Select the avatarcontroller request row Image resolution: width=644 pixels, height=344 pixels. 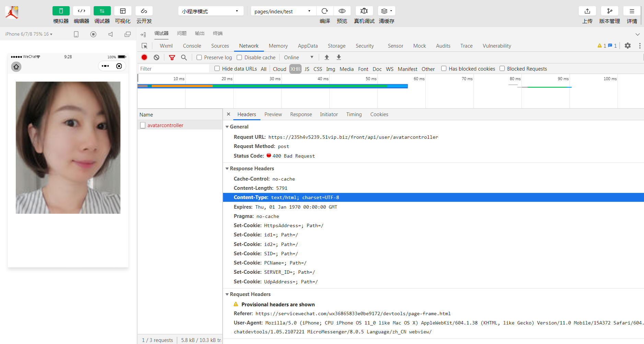[x=165, y=125]
